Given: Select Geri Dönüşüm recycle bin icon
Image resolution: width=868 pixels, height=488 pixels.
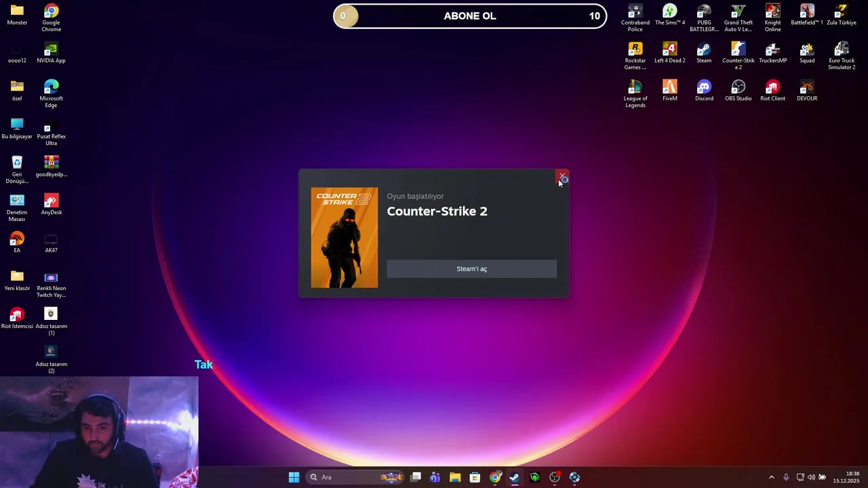Looking at the screenshot, I should [17, 169].
